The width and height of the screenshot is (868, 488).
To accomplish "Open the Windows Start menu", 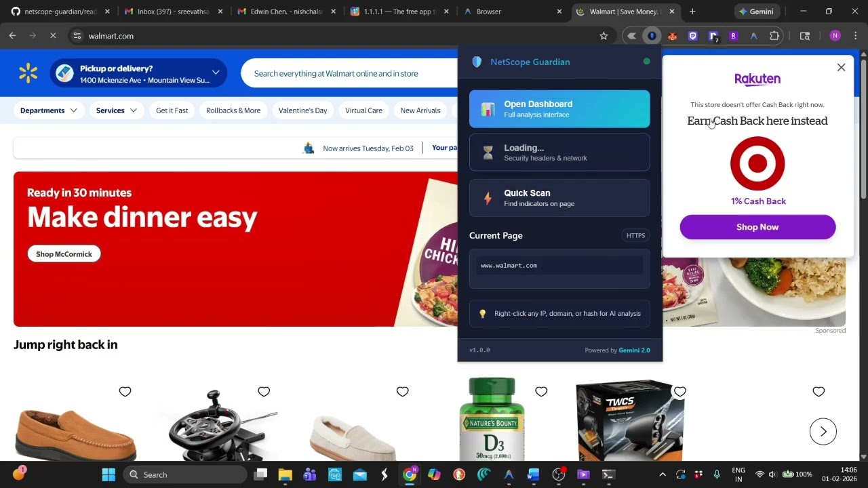I will coord(108,474).
